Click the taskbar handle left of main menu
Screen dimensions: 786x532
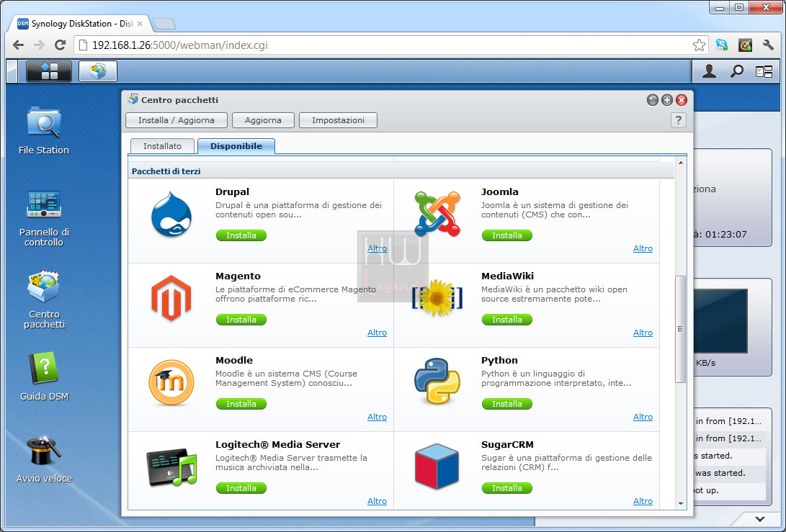(12, 71)
